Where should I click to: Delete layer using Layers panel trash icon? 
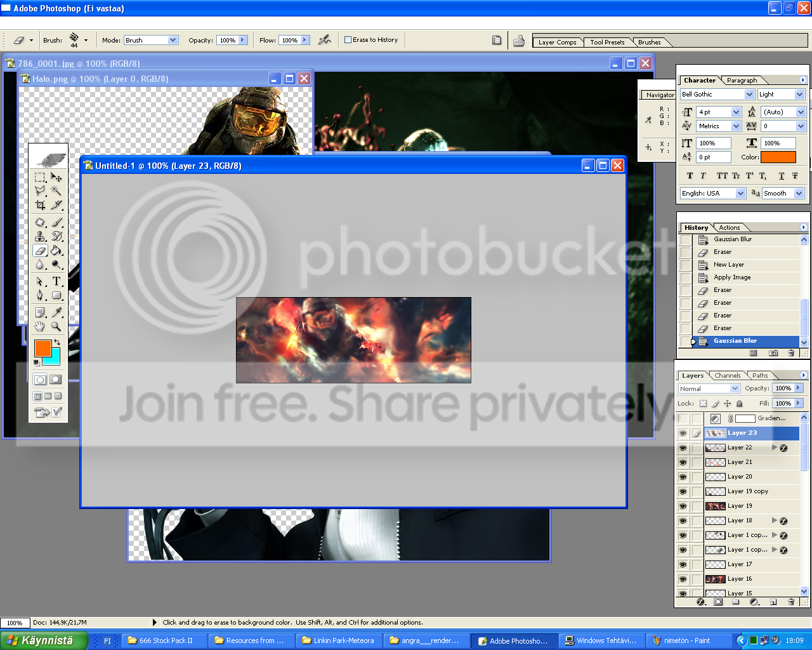coord(790,602)
